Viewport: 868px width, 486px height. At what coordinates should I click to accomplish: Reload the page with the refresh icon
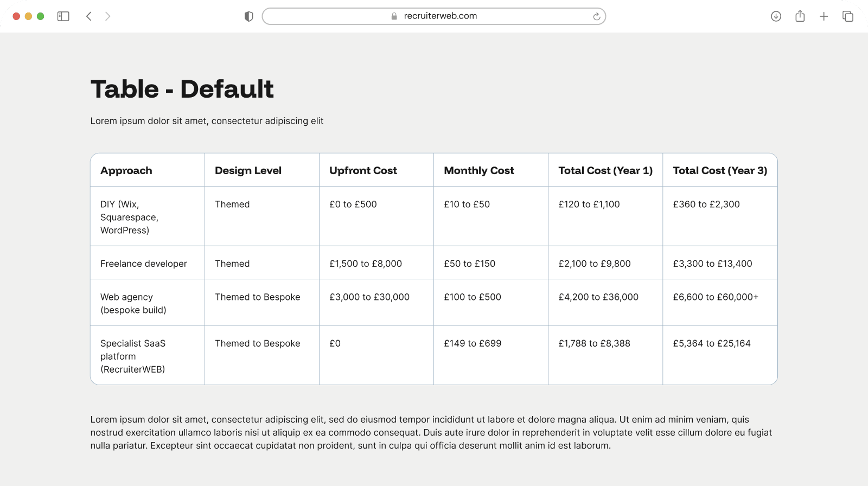pos(597,16)
